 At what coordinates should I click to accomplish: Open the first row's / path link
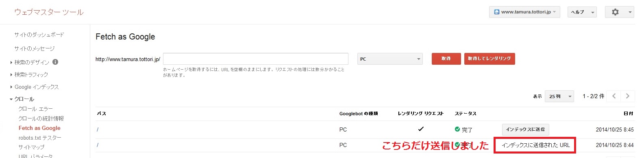[x=98, y=129]
